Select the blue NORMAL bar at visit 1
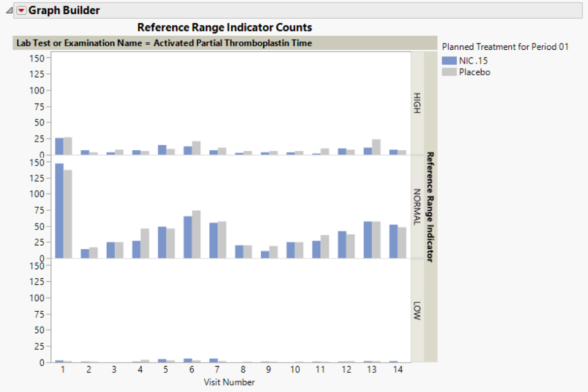 (59, 211)
